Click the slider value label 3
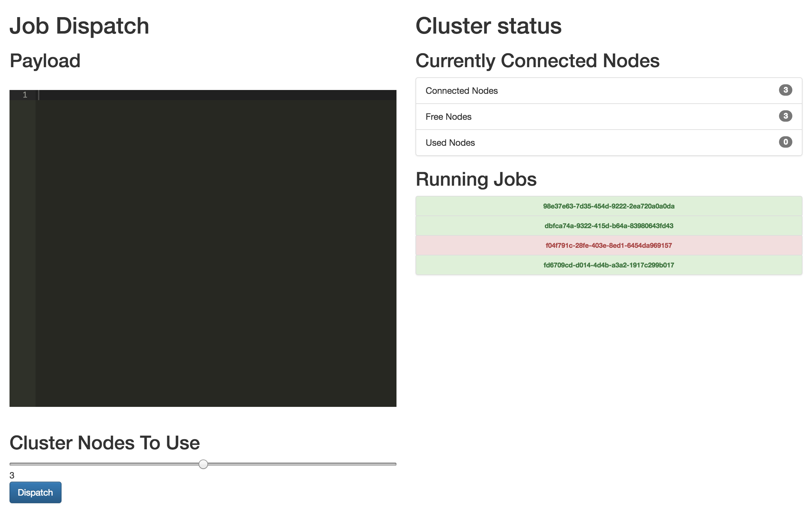This screenshot has width=812, height=507. pos(12,475)
